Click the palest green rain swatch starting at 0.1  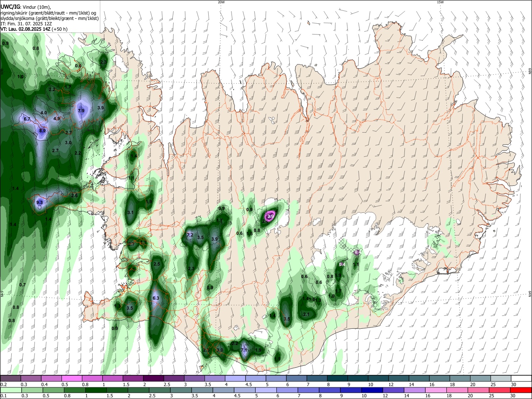coord(11,390)
